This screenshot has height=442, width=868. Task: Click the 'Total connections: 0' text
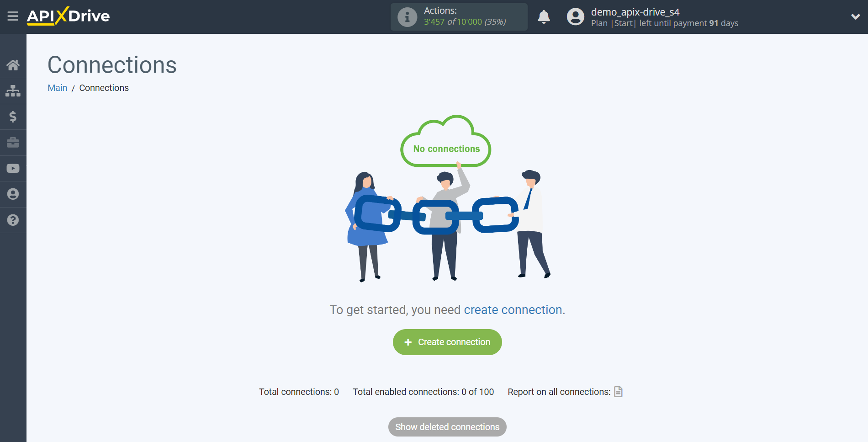click(299, 392)
